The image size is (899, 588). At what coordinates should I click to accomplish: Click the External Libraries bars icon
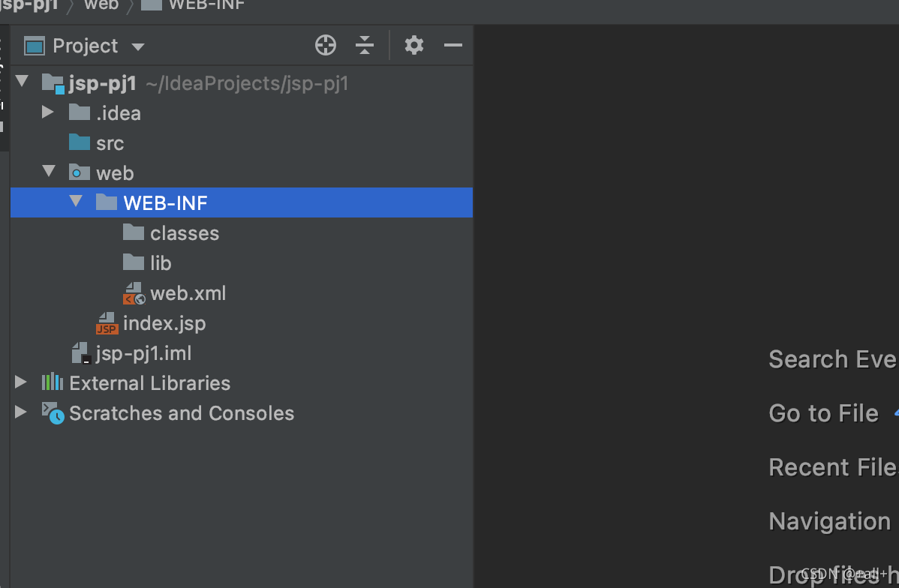[53, 382]
